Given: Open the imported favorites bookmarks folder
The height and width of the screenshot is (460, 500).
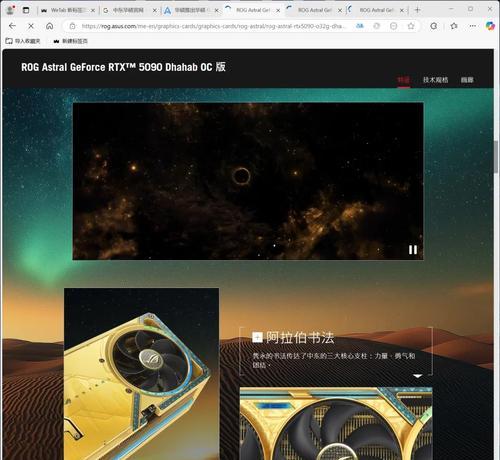Looking at the screenshot, I should [23, 41].
